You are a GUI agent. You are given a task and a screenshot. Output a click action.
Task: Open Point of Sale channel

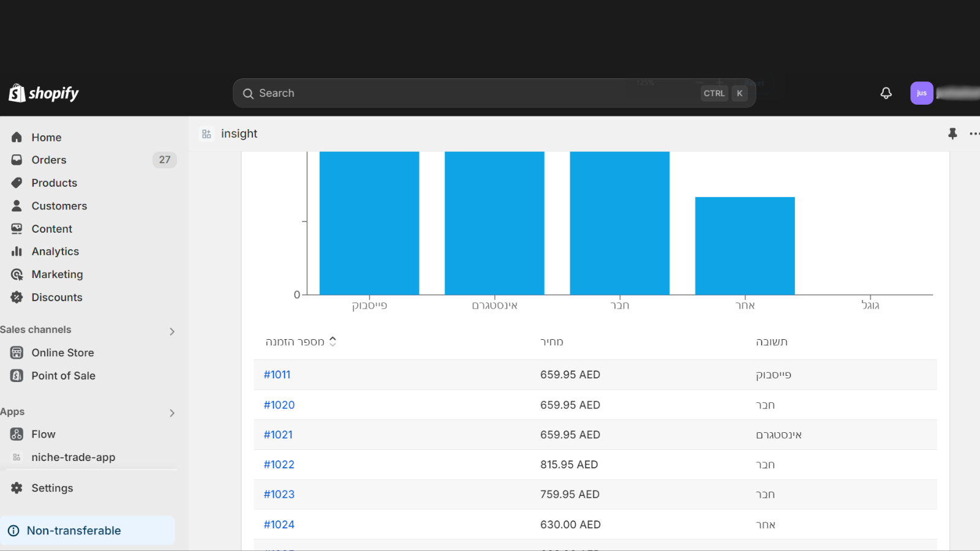[63, 375]
